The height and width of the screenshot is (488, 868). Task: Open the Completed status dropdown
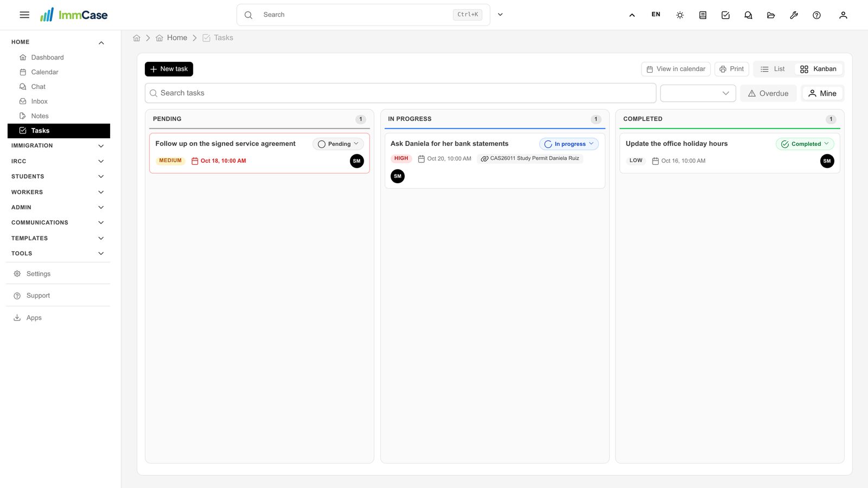pos(805,144)
